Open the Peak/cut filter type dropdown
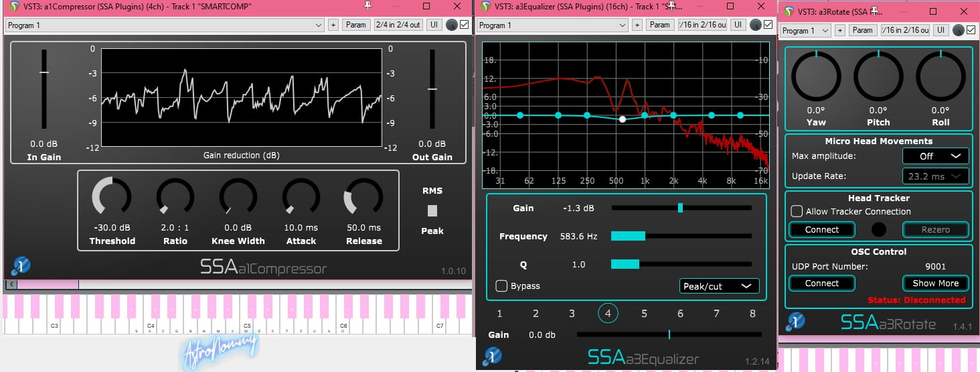Image resolution: width=980 pixels, height=372 pixels. 719,286
